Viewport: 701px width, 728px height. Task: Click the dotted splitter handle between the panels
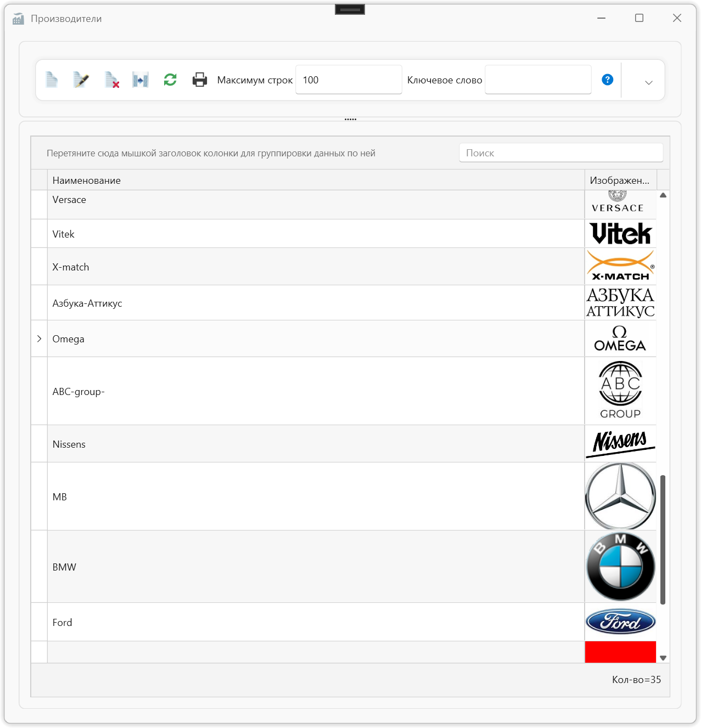tap(350, 119)
